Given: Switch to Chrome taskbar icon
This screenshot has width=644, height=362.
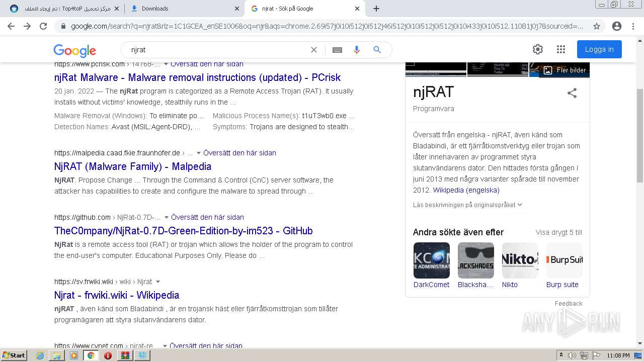Looking at the screenshot, I should tap(91, 355).
